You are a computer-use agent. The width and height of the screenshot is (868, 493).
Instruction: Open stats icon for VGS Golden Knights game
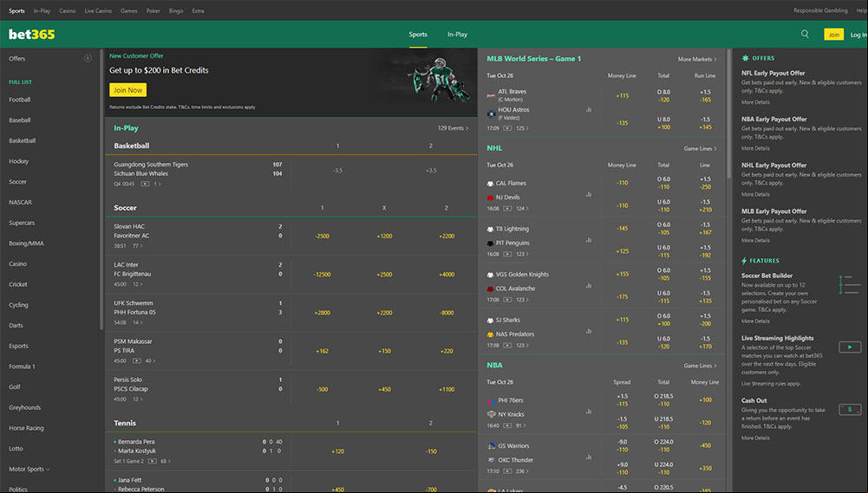[x=589, y=286]
